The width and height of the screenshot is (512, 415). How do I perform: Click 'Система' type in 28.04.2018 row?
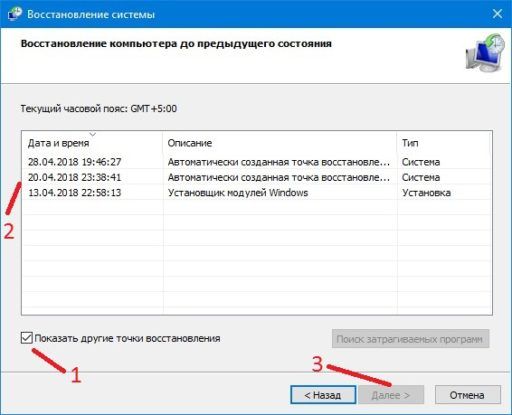point(421,162)
